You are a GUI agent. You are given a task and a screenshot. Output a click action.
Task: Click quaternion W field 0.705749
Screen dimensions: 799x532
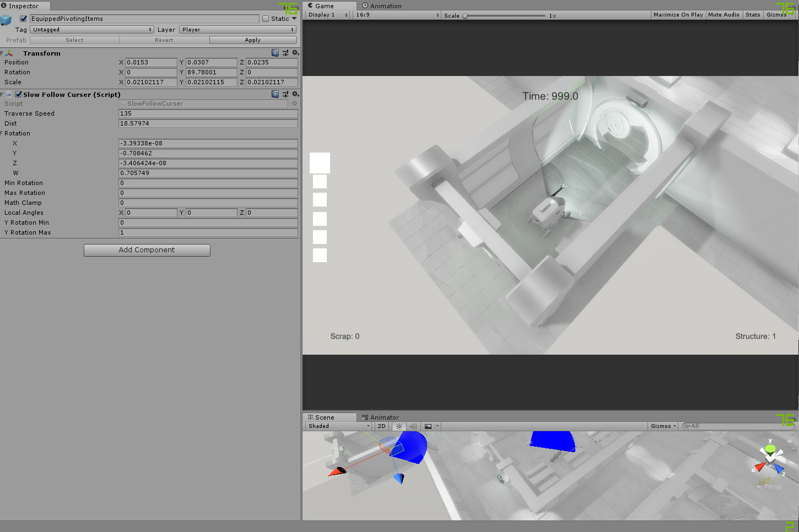pos(208,173)
